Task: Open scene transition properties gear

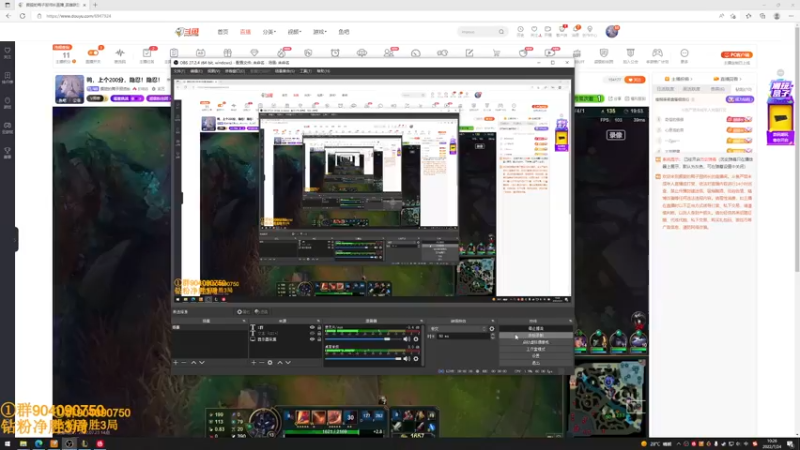Action: pos(492,329)
